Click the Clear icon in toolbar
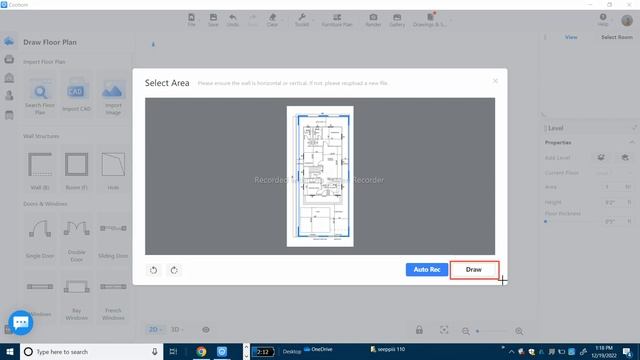 [272, 20]
